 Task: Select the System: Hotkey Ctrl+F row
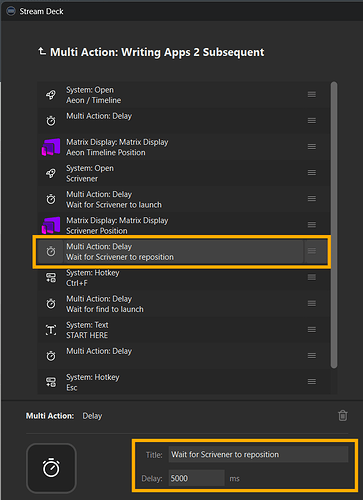point(184,278)
